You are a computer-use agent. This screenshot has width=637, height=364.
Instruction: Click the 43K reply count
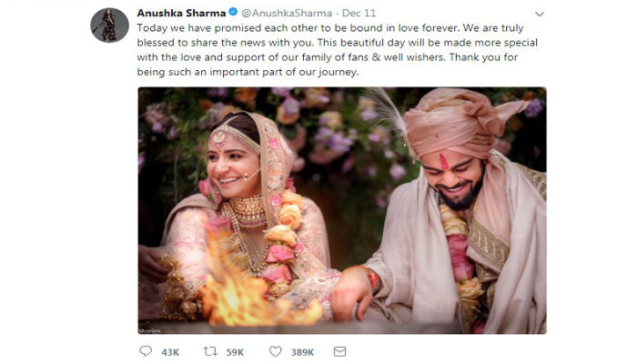(x=170, y=352)
